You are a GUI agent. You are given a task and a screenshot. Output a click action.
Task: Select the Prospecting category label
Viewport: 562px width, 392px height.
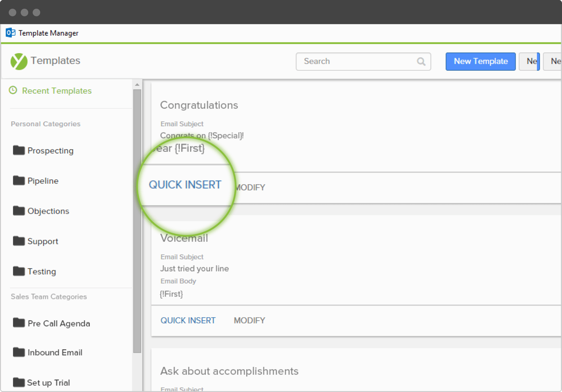pos(51,150)
